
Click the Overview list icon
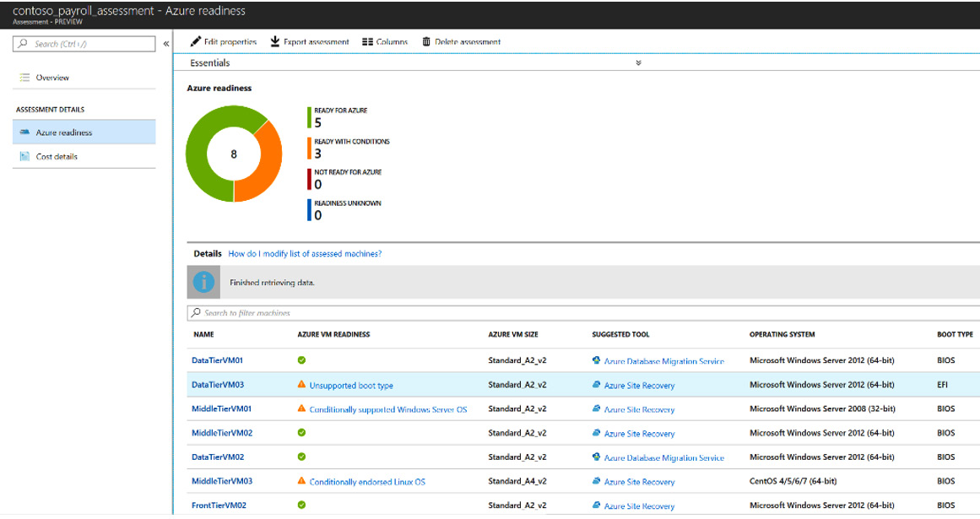point(24,78)
